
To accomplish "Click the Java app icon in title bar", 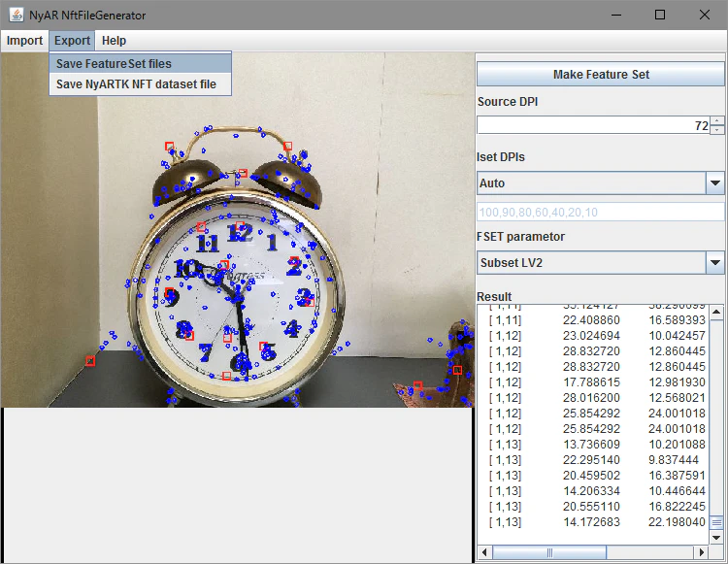I will click(17, 15).
